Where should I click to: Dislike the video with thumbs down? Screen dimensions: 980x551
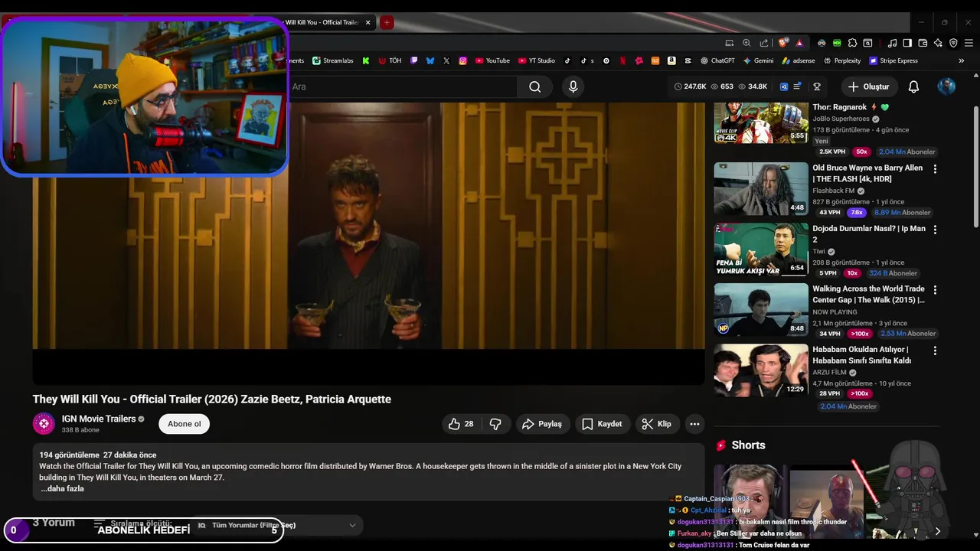tap(495, 424)
